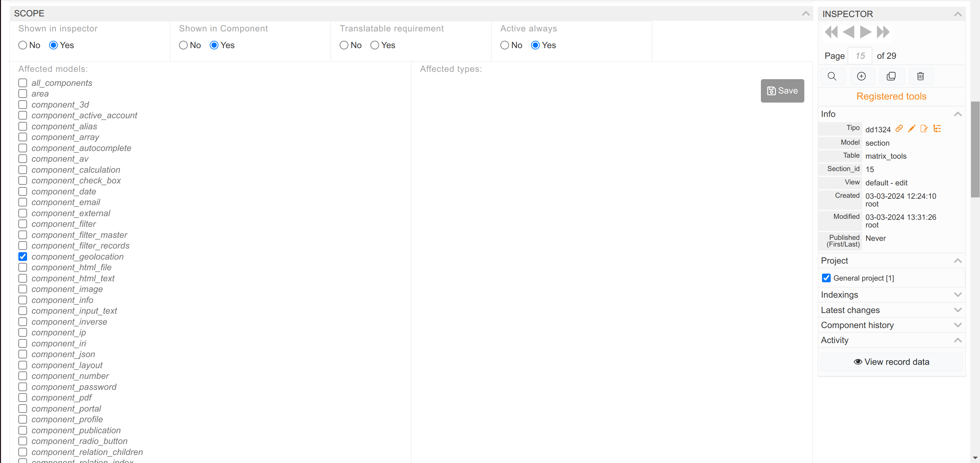Click the orange pencil edit icon beside Tipo
The width and height of the screenshot is (980, 463).
(912, 129)
